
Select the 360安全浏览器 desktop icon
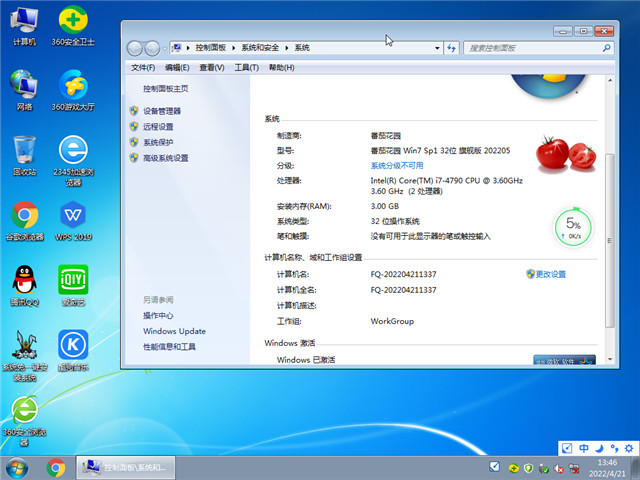click(x=24, y=420)
